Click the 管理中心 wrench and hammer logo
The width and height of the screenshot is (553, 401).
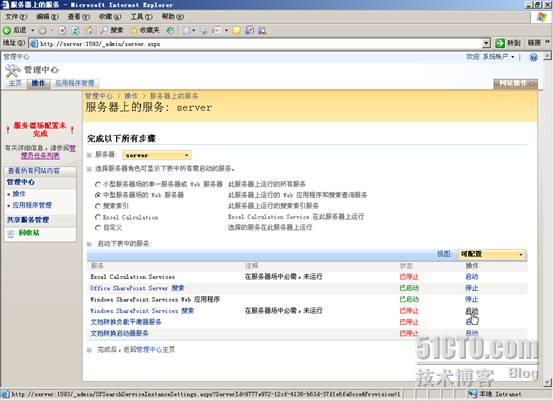coord(13,71)
